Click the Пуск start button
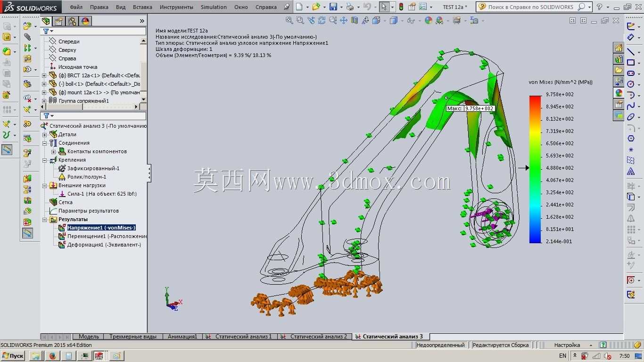 click(x=13, y=356)
